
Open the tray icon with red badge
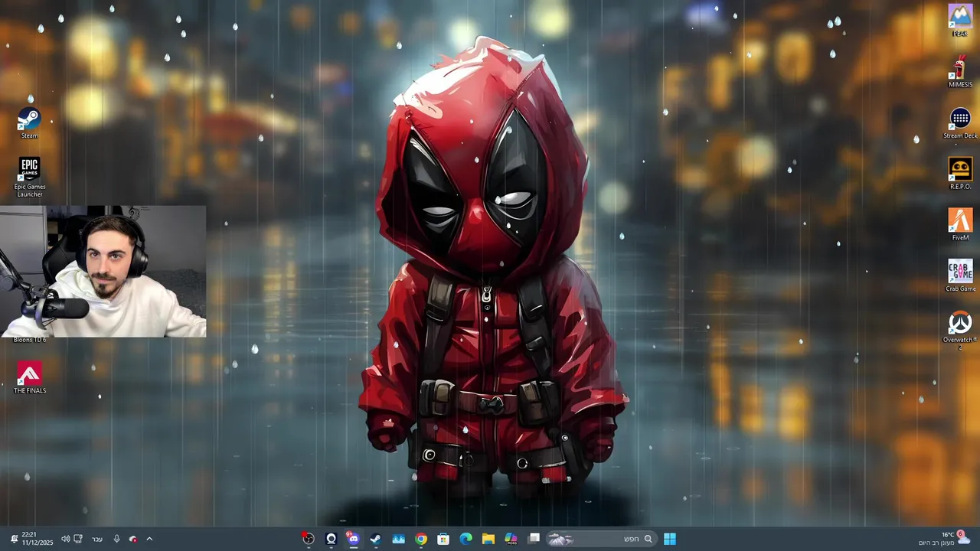[x=133, y=539]
